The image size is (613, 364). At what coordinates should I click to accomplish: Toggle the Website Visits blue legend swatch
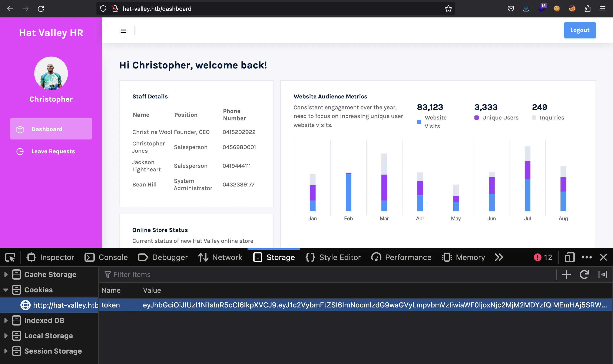pyautogui.click(x=419, y=122)
